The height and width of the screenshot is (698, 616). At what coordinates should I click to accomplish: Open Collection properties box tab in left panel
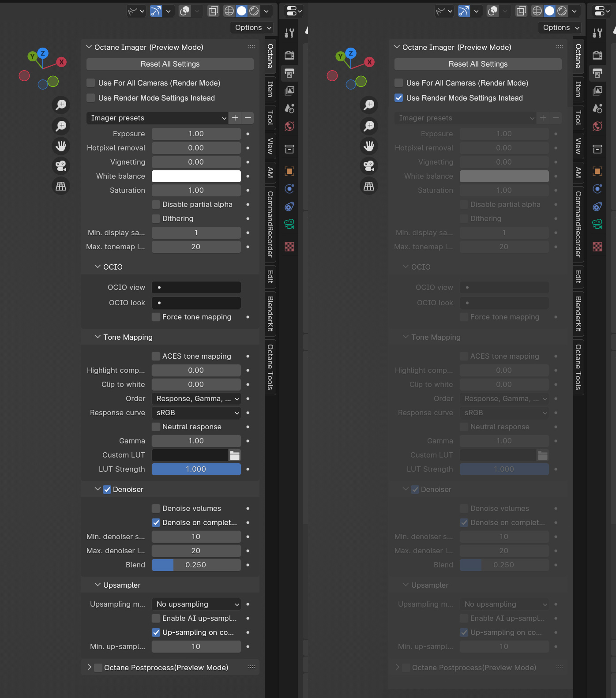289,149
